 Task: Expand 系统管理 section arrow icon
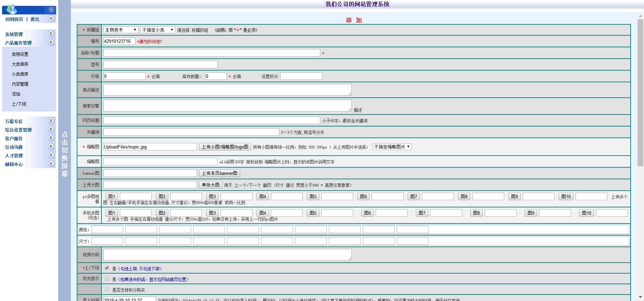point(51,34)
